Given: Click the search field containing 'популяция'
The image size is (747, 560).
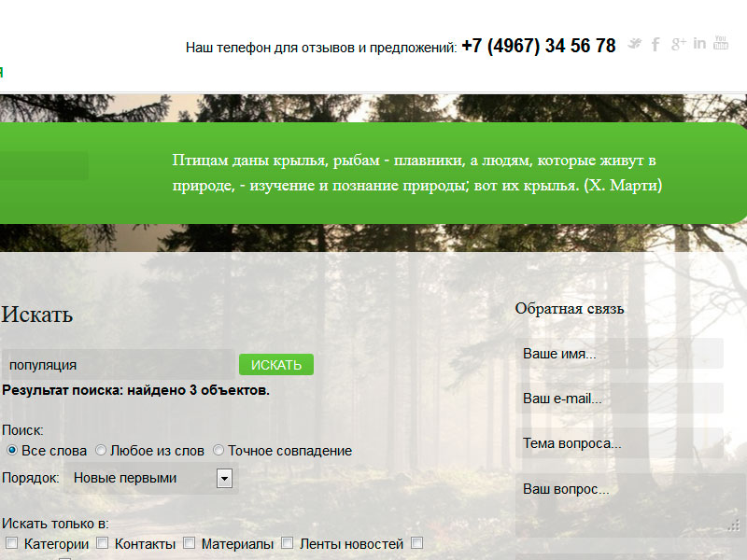Looking at the screenshot, I should (x=118, y=365).
